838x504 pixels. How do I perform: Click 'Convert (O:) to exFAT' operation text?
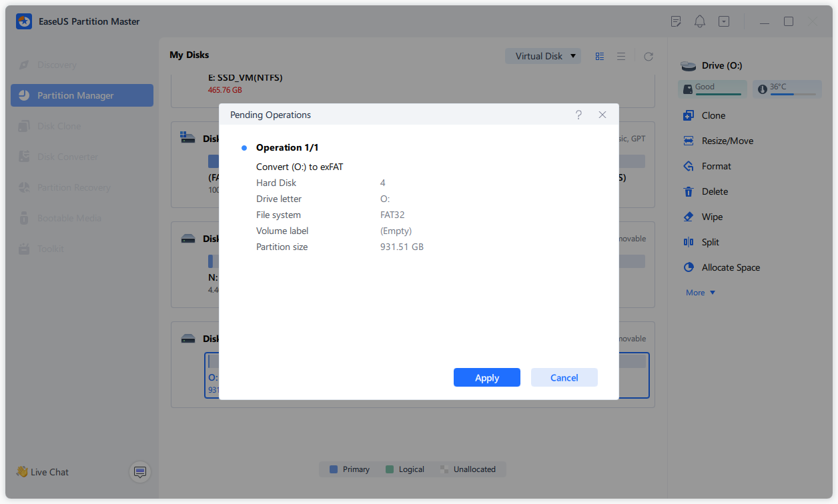[x=300, y=167]
